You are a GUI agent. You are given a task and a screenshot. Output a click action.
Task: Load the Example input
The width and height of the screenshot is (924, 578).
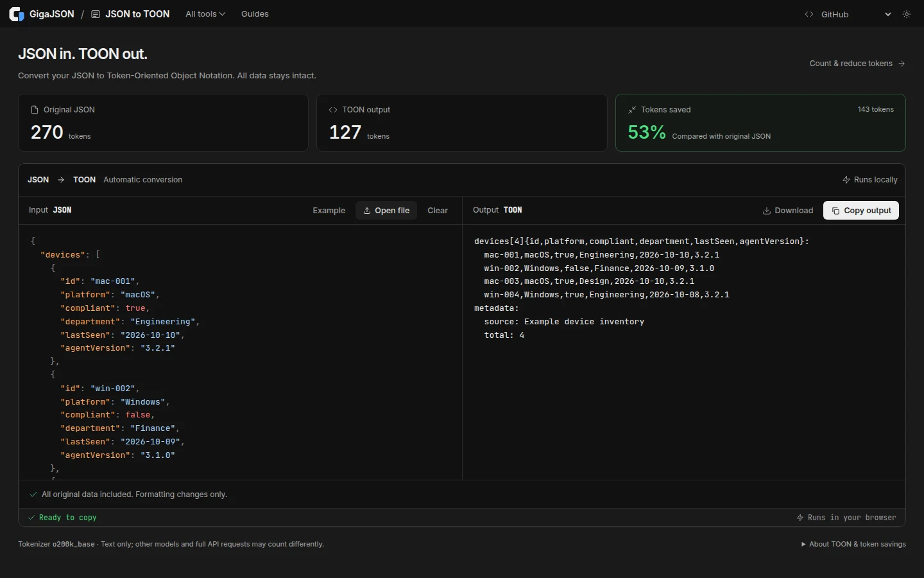329,211
